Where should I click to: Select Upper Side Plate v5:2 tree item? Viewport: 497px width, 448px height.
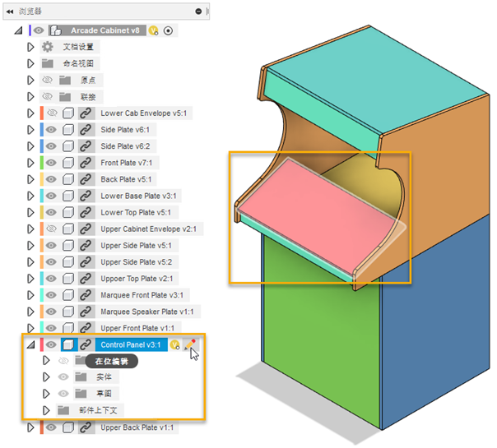tap(137, 262)
